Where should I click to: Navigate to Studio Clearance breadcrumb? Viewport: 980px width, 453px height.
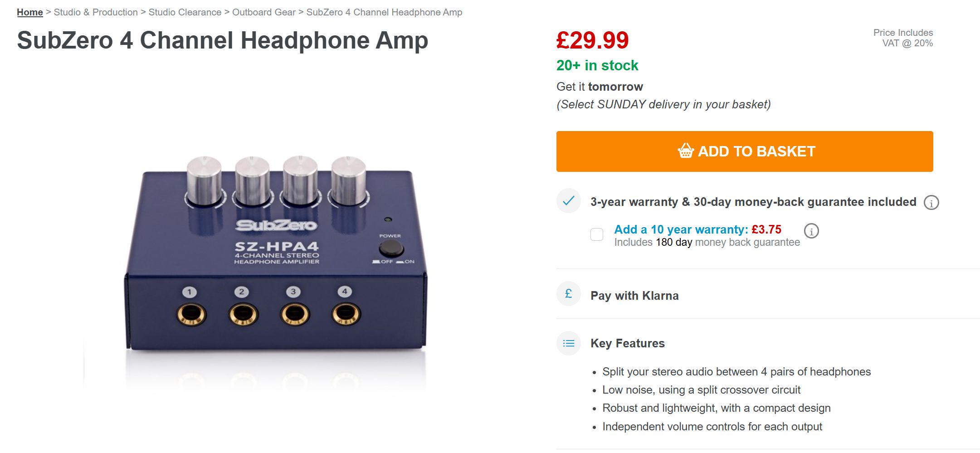[x=185, y=12]
